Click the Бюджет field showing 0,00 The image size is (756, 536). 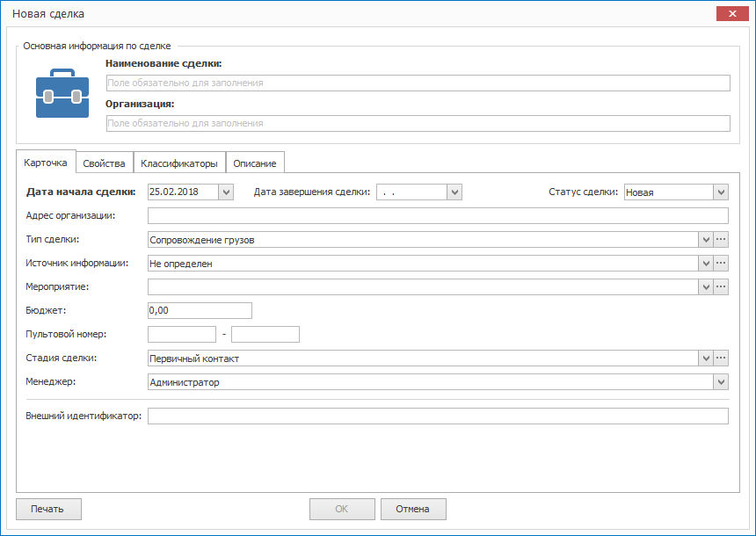[200, 310]
